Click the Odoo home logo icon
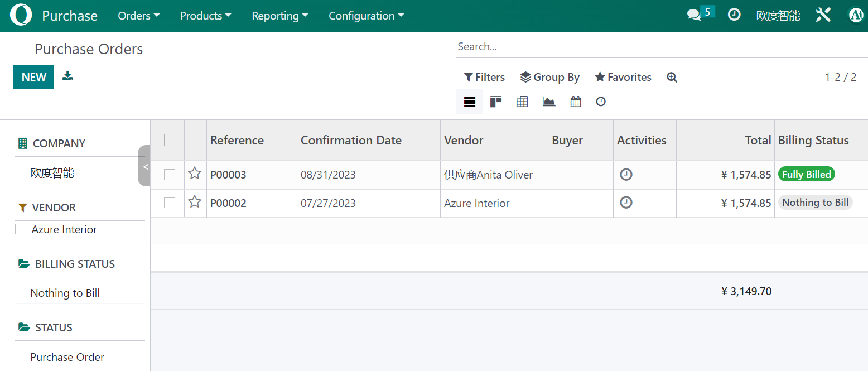 click(x=21, y=15)
